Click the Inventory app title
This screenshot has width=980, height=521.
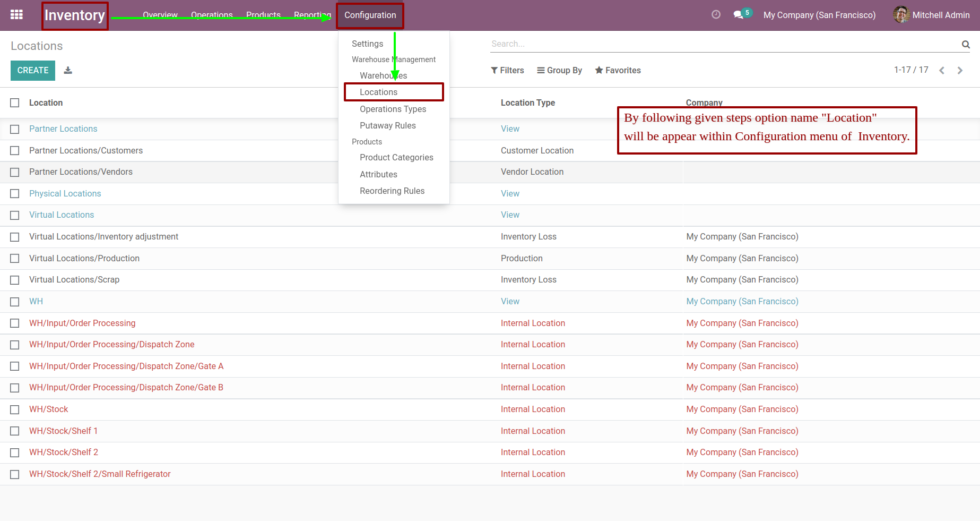pos(75,15)
